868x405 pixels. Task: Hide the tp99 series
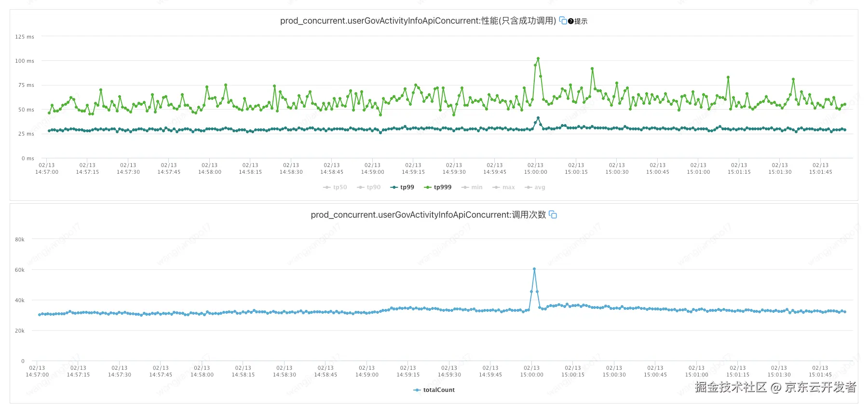(x=402, y=187)
